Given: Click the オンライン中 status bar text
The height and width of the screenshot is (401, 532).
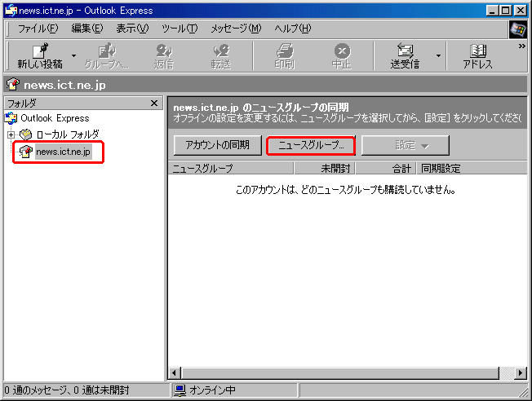Looking at the screenshot, I should pos(212,390).
